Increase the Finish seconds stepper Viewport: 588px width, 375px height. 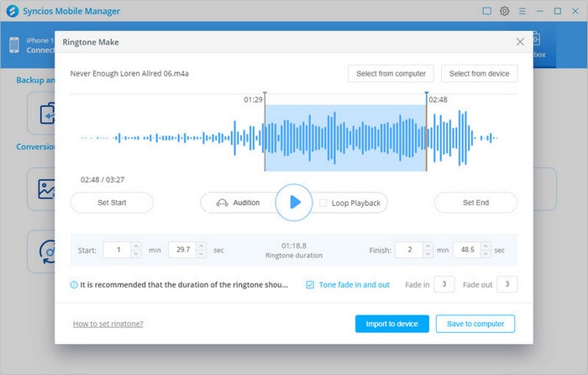click(x=486, y=246)
